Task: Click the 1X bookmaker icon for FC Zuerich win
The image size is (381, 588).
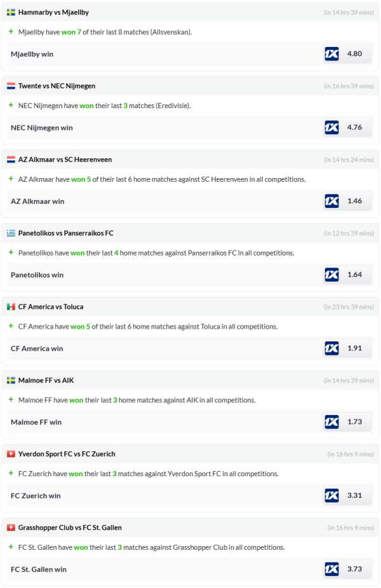Action: tap(331, 496)
